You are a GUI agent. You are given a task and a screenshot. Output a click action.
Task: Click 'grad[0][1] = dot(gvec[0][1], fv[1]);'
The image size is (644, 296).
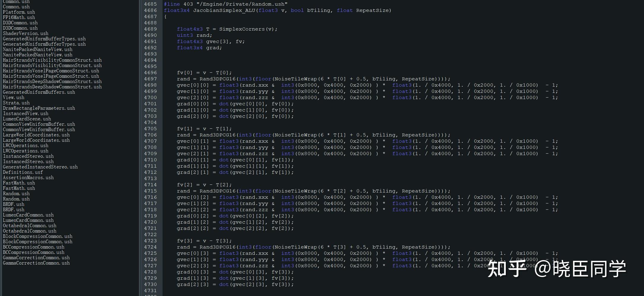click(236, 160)
